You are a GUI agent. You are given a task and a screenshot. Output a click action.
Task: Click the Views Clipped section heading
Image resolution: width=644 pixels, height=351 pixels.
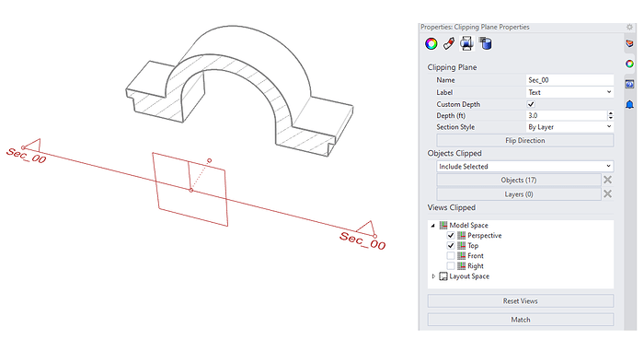click(x=452, y=208)
